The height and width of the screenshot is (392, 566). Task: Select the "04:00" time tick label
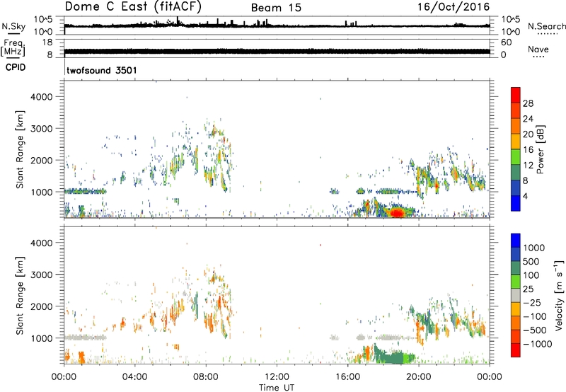click(x=134, y=377)
